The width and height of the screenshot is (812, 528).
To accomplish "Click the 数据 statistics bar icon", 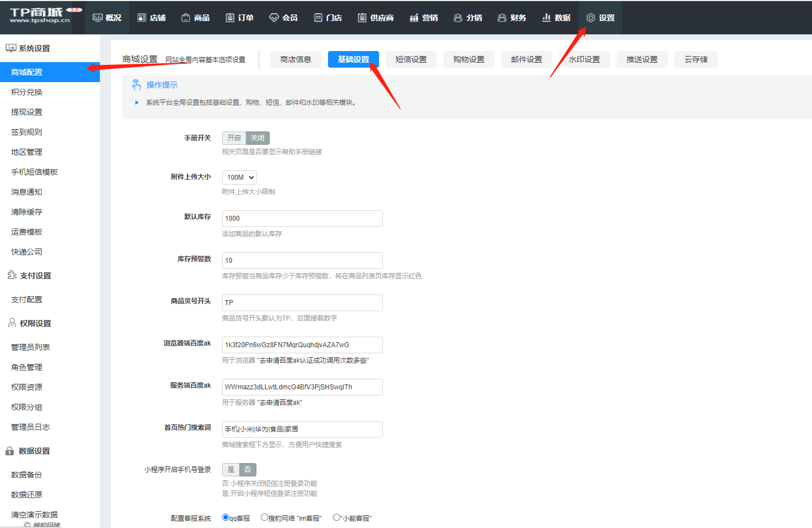I will point(546,18).
